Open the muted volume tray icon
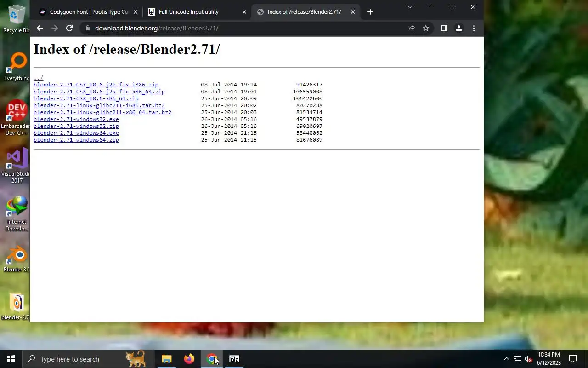This screenshot has width=588, height=368. click(x=529, y=359)
